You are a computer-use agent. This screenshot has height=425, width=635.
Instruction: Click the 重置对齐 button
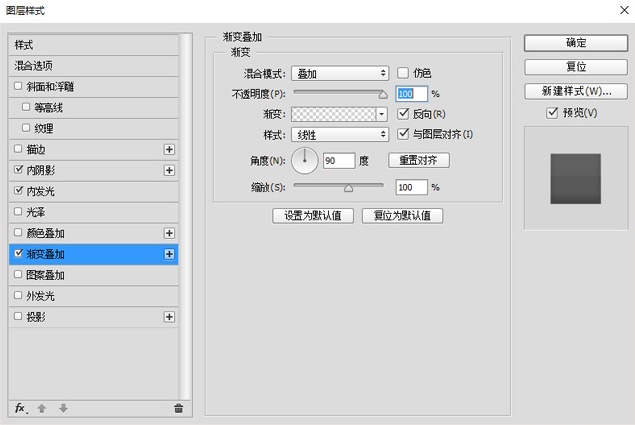point(419,160)
